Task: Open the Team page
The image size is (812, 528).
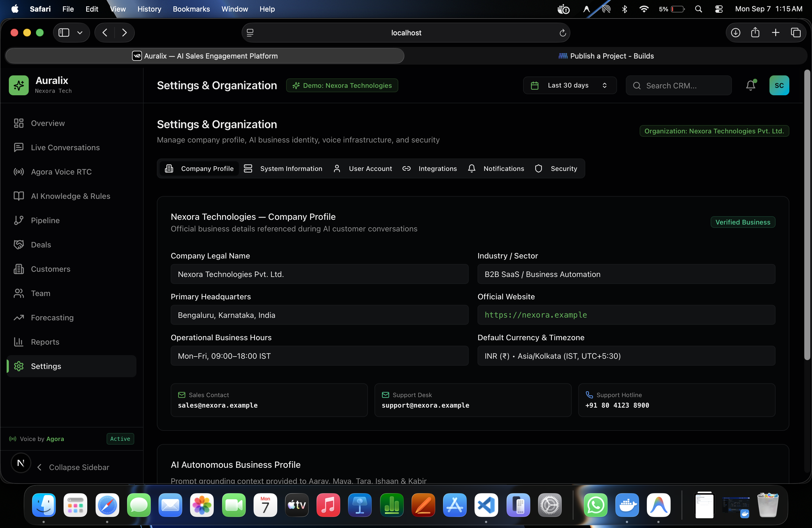Action: (71, 293)
